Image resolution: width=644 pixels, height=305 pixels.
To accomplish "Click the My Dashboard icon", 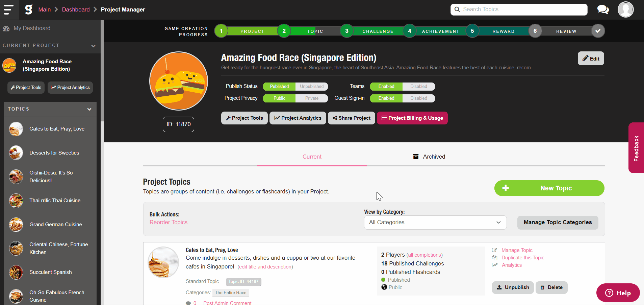I will (6, 29).
